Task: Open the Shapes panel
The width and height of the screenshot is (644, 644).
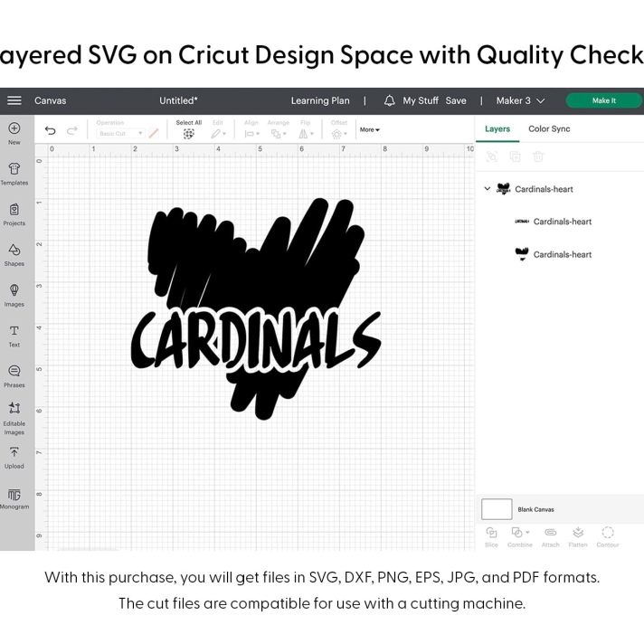Action: 14,255
